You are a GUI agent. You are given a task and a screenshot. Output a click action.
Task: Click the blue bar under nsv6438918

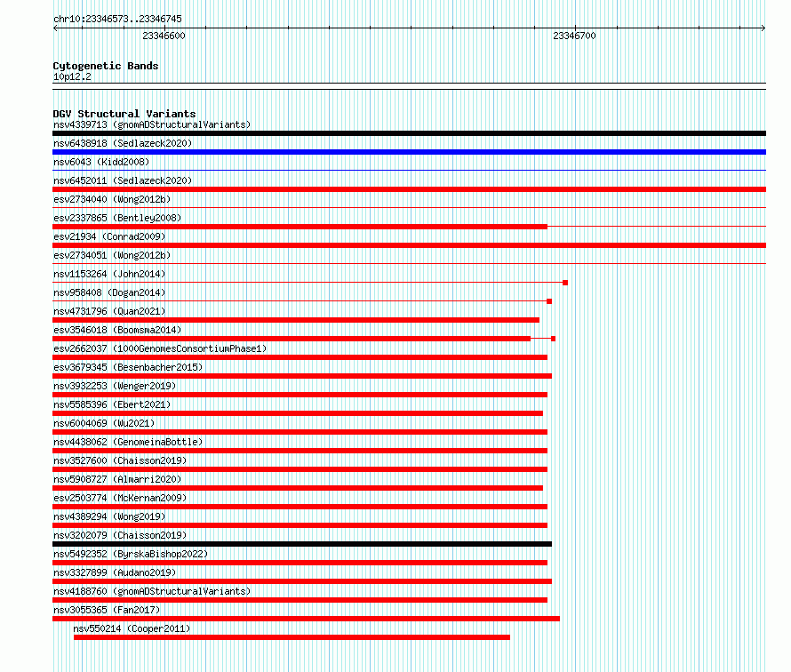coord(409,152)
